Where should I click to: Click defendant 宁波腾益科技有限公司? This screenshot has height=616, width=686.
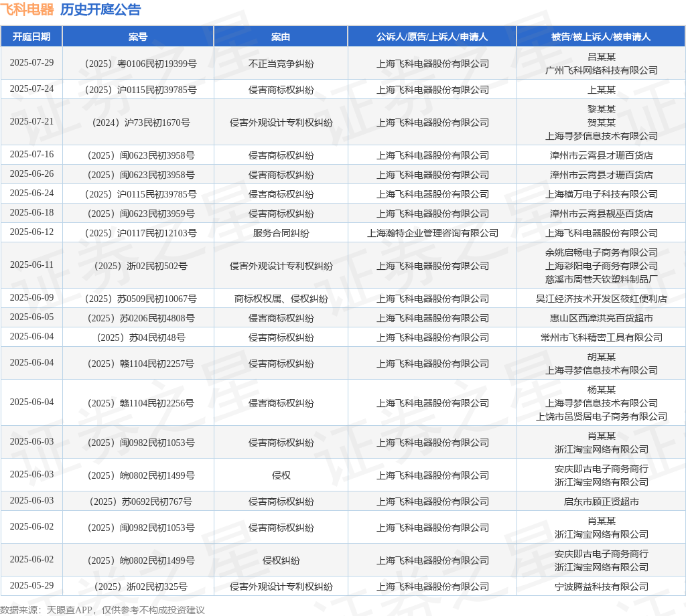601,587
